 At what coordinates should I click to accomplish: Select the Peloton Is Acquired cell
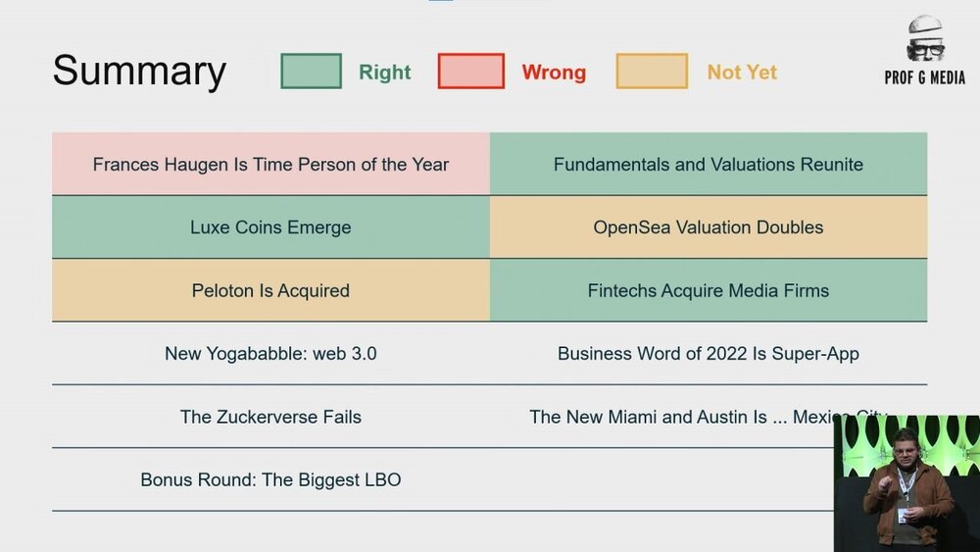[270, 290]
